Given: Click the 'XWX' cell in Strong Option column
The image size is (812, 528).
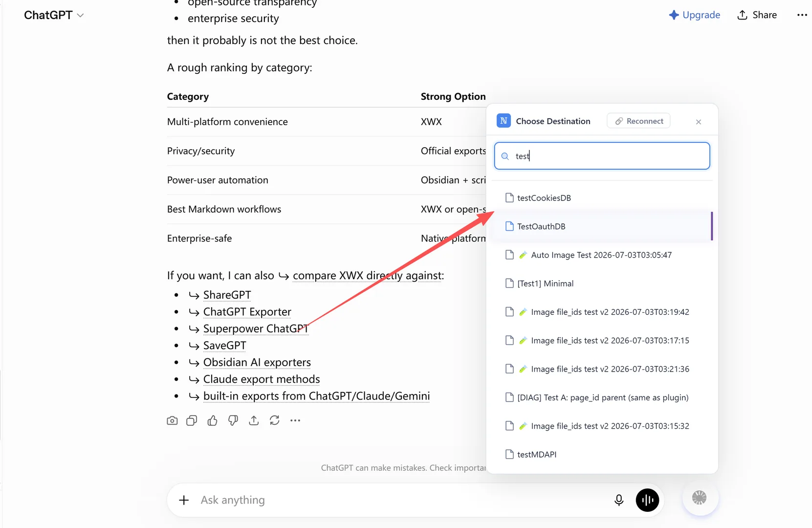Looking at the screenshot, I should pos(431,122).
